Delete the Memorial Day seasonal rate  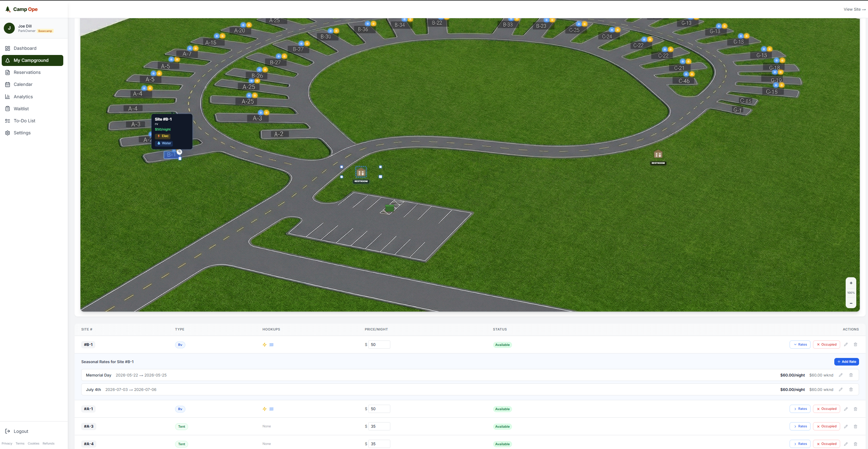coord(851,375)
